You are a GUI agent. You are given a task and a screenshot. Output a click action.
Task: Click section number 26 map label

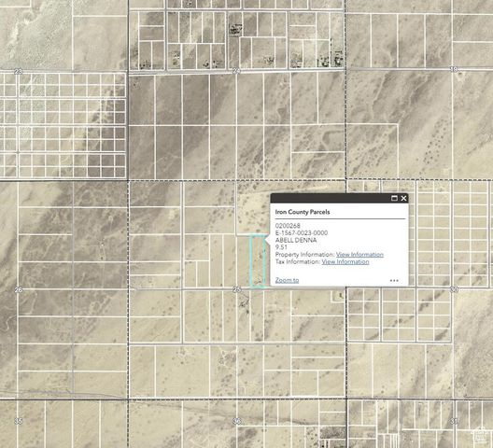pyautogui.click(x=19, y=289)
